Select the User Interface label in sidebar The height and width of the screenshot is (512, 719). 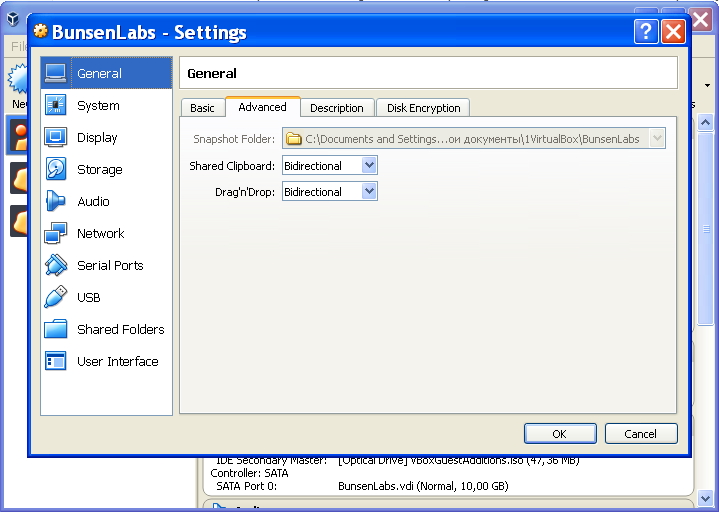pos(117,361)
